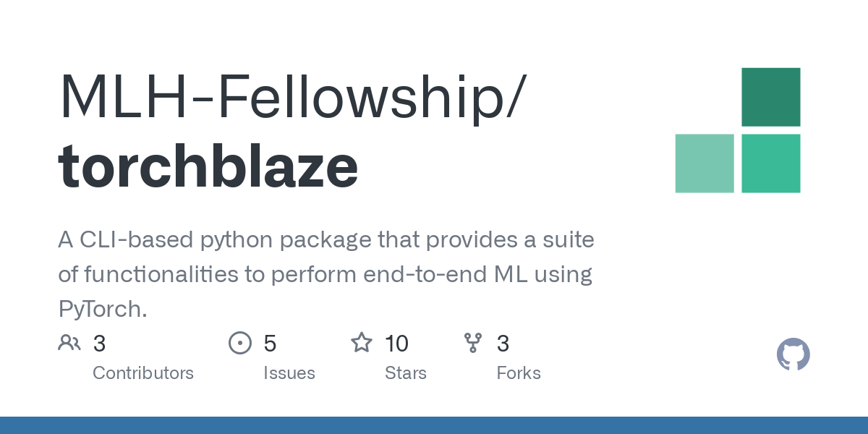Click the light green bottom-left avatar square
This screenshot has width=868, height=434.
pos(705,163)
